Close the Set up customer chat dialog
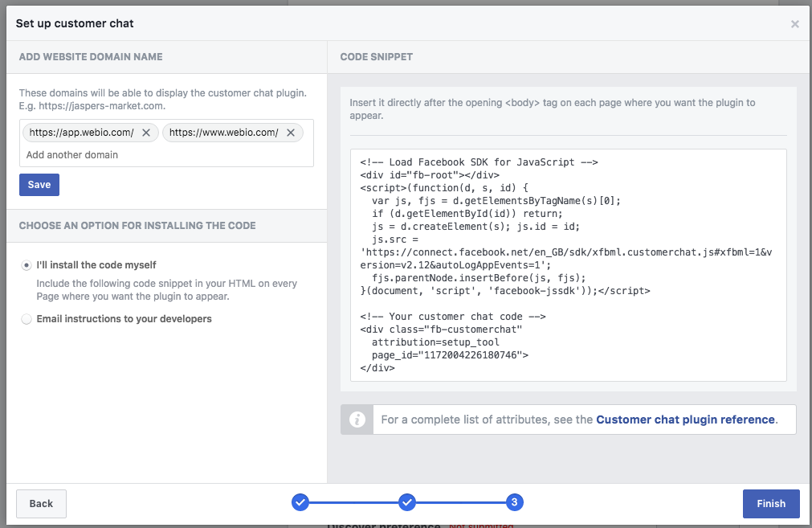This screenshot has height=528, width=812. point(794,24)
